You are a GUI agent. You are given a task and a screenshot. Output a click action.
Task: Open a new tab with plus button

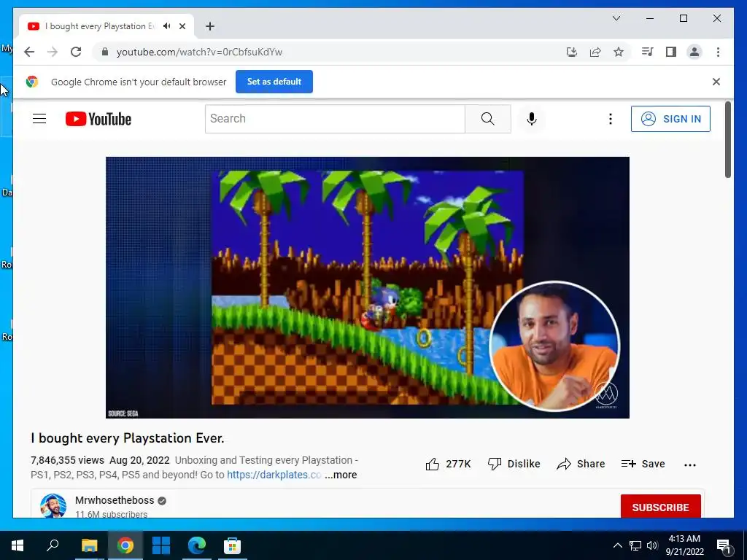(210, 26)
